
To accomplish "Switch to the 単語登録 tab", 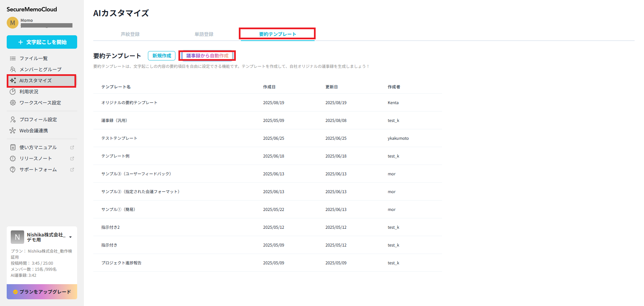I will (204, 34).
